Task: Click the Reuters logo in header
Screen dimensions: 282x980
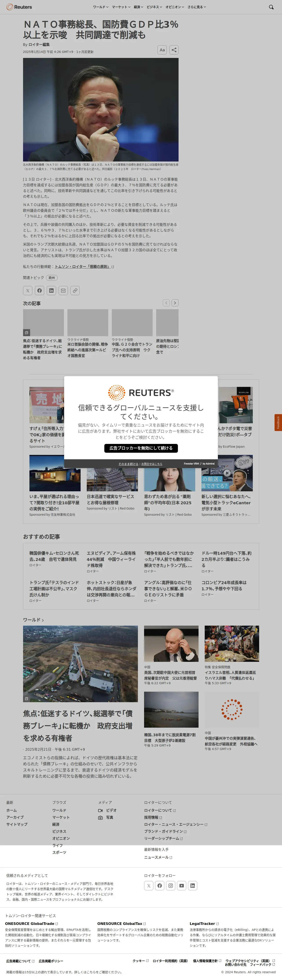Action: [19, 7]
